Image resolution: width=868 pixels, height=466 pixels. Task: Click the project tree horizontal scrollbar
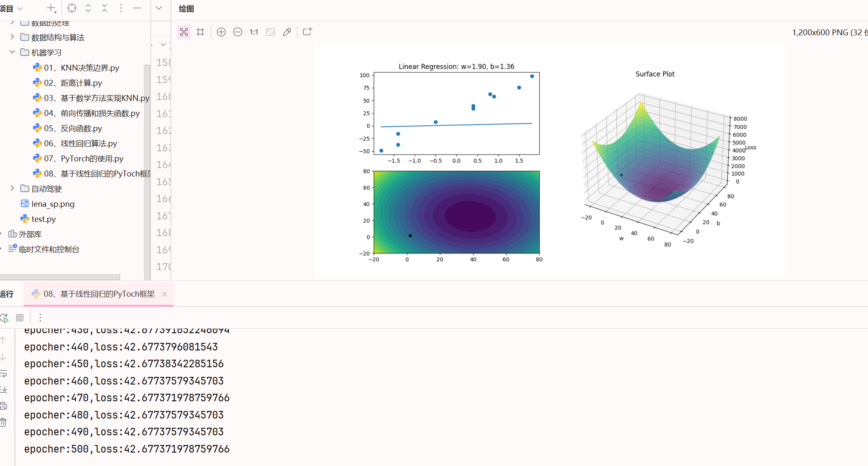click(x=60, y=277)
